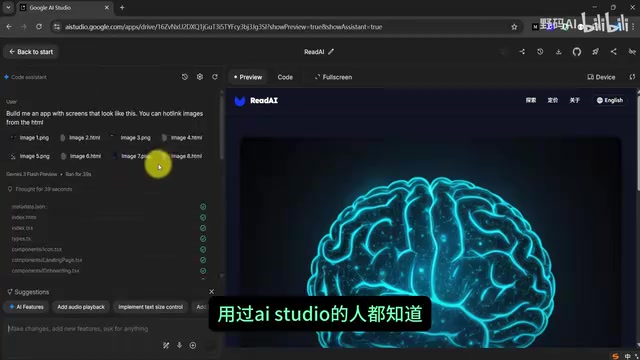Select the Implement text size control suggestion
Screen dimensions: 640x360
[x=150, y=307]
